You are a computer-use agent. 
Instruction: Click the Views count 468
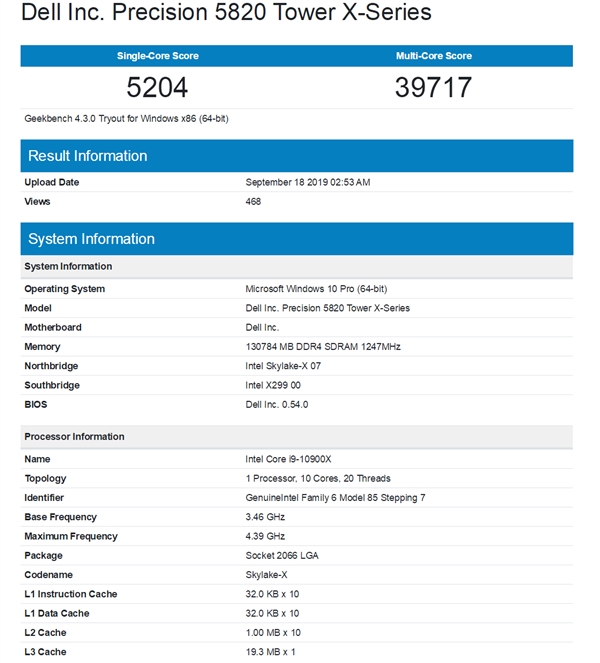pos(253,201)
